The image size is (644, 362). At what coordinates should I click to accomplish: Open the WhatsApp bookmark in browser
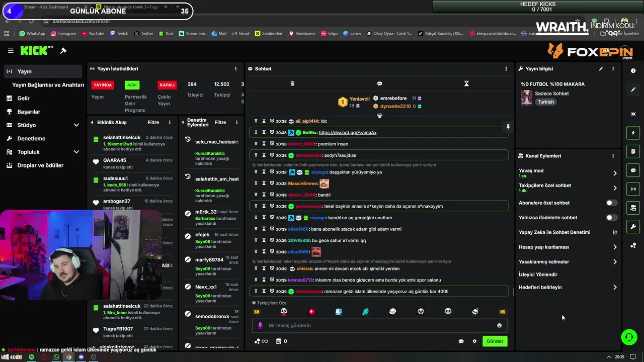(x=32, y=34)
